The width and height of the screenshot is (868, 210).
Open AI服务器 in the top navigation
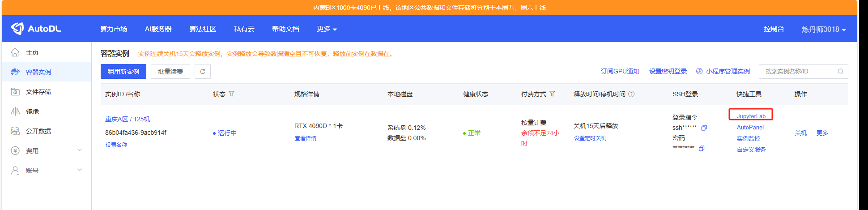click(158, 29)
